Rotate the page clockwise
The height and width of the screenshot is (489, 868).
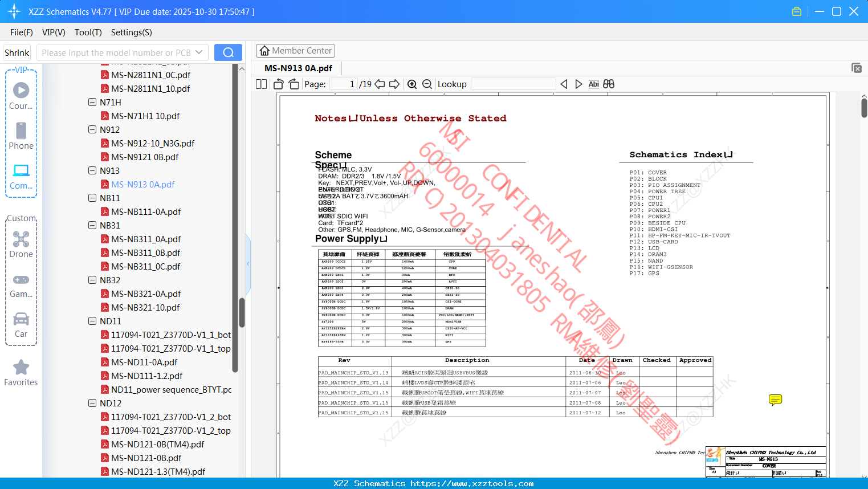tap(294, 84)
